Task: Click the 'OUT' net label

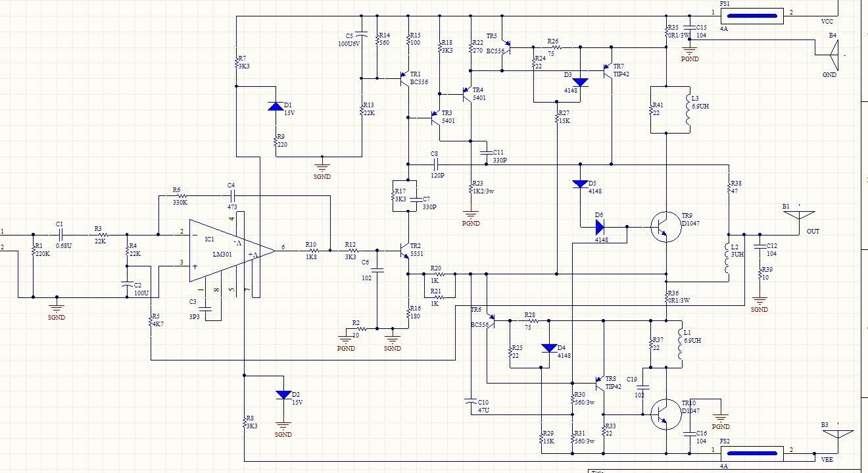Action: point(813,232)
